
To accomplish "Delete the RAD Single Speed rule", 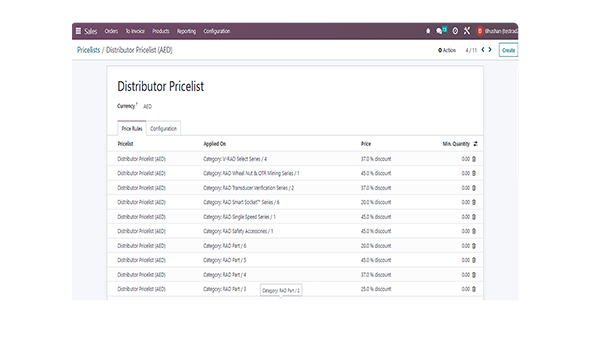I will click(474, 217).
